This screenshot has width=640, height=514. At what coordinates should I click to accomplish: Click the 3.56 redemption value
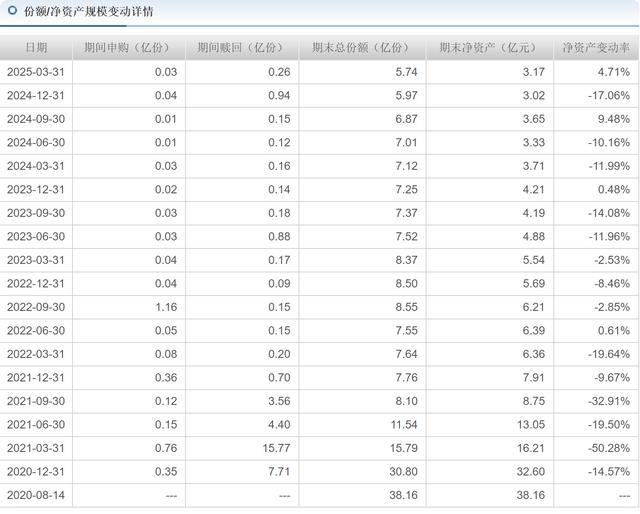(279, 401)
